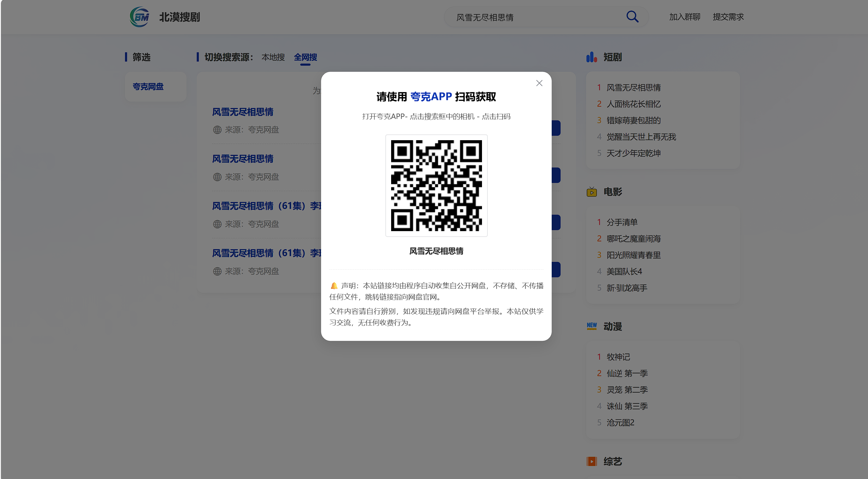Open the 北漠搜剧 home title
The width and height of the screenshot is (868, 479).
[180, 17]
